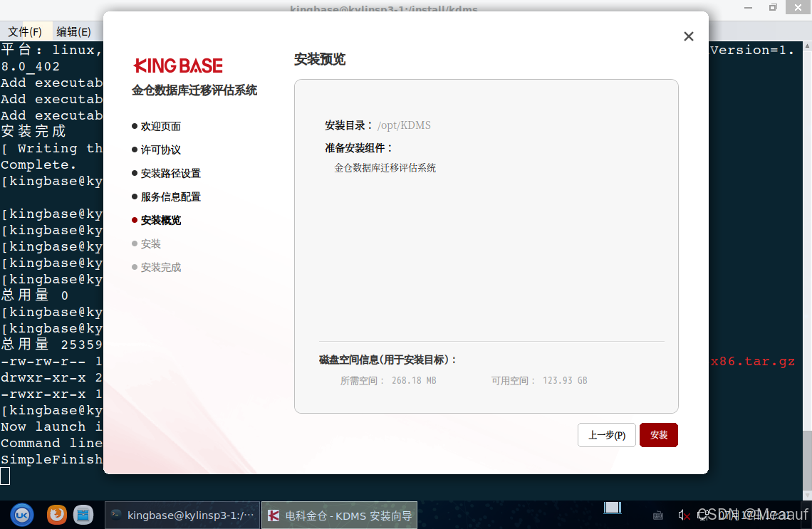Click 安装预览 heading in installer
The image size is (812, 529).
[x=320, y=60]
